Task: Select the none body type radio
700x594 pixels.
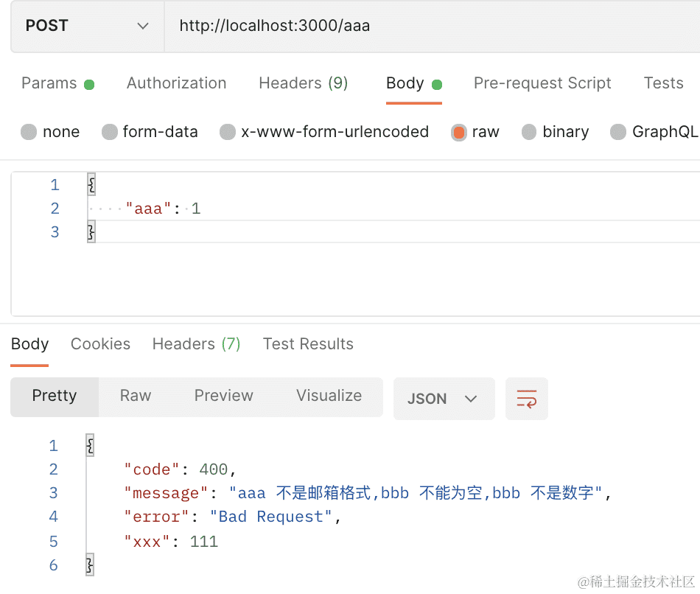Action: click(x=29, y=133)
